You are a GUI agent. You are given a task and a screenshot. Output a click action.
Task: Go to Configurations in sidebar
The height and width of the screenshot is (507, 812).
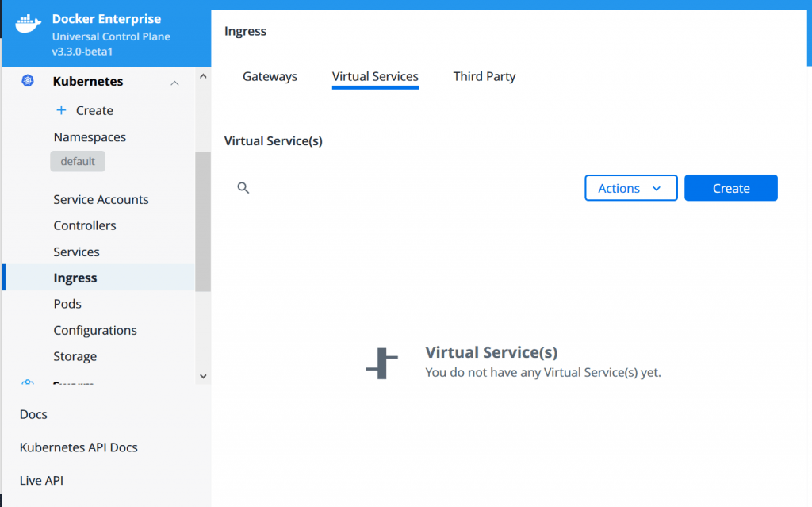point(95,330)
